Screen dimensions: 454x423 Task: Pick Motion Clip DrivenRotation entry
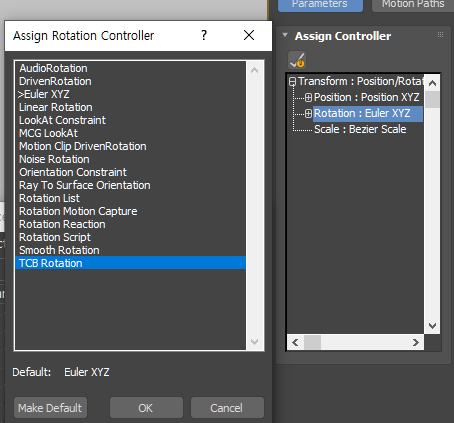click(x=131, y=146)
